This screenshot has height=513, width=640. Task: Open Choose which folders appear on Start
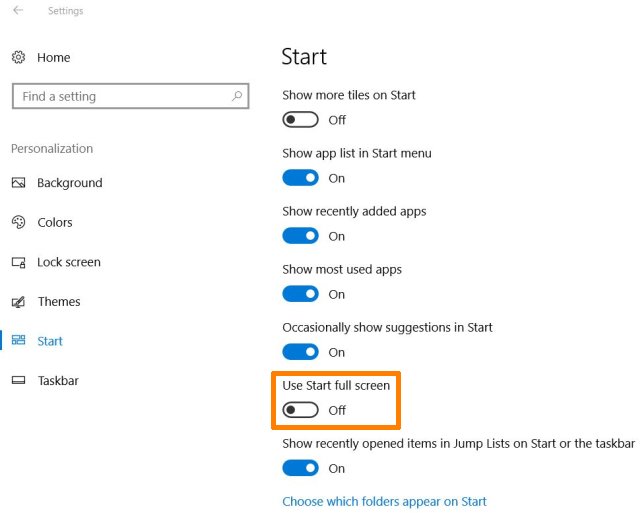tap(384, 501)
